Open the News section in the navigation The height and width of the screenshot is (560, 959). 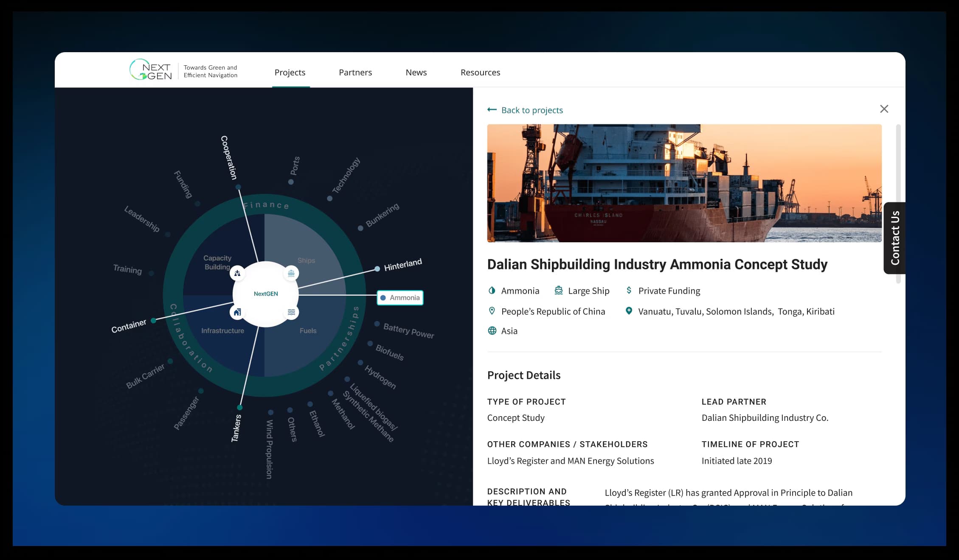(416, 72)
